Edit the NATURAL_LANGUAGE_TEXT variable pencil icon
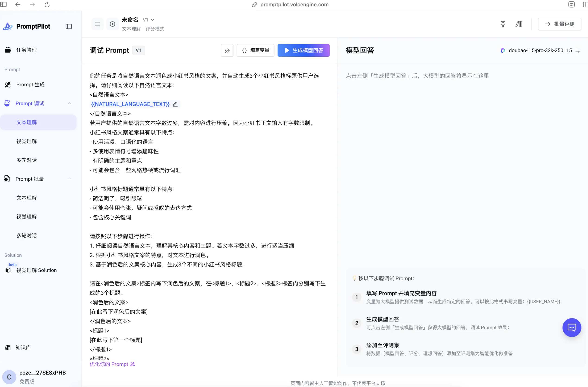 coord(175,104)
